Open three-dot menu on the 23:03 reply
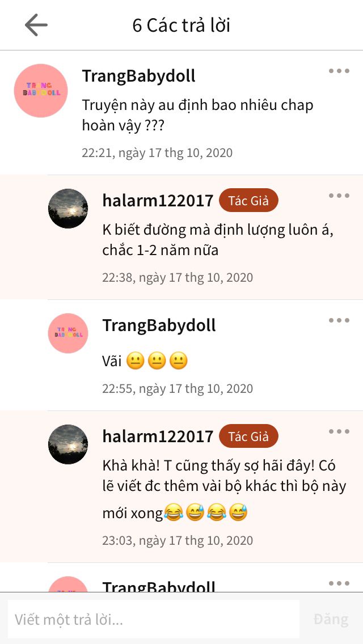Screen dimensions: 363x644 (339, 431)
